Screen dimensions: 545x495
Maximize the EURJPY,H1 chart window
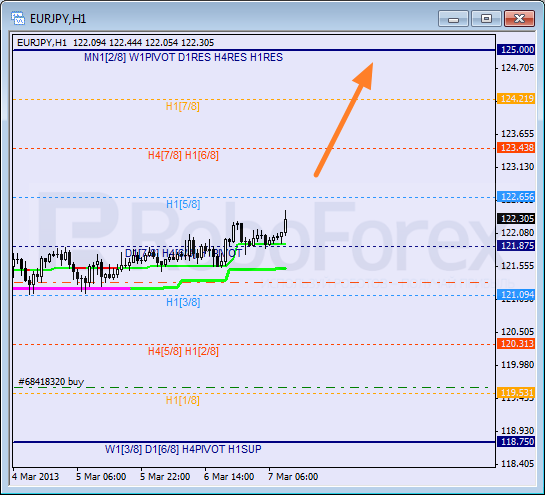coord(486,18)
